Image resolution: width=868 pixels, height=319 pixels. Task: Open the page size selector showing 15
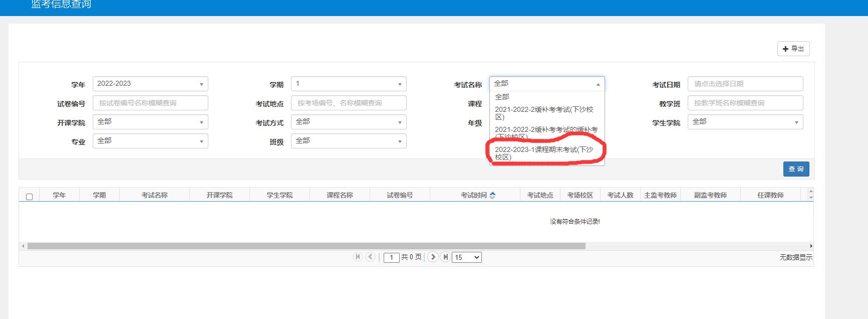(466, 257)
